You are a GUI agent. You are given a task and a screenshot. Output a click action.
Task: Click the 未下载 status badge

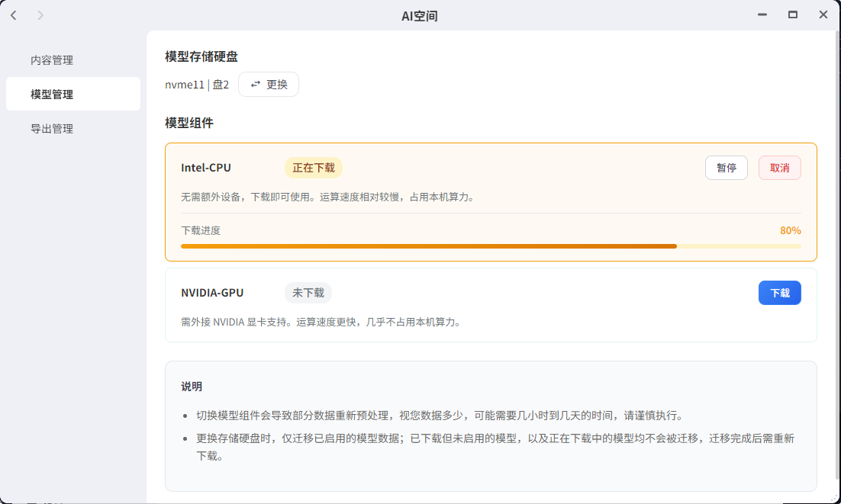click(308, 293)
